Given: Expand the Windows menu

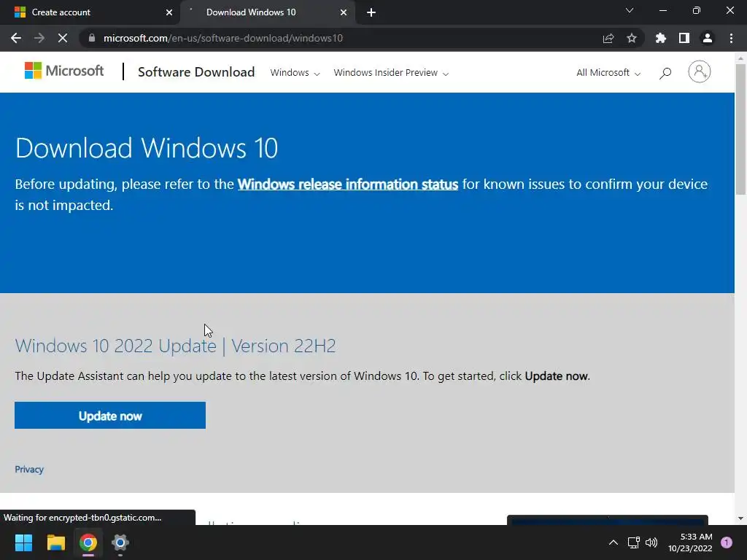Looking at the screenshot, I should tap(295, 73).
